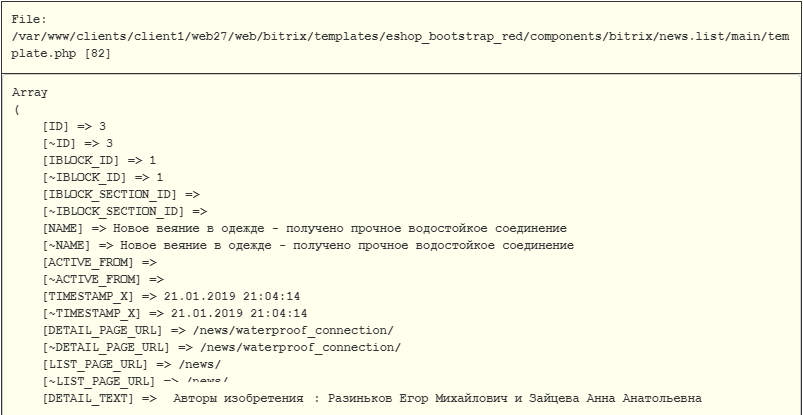Click the [~IBLOCK_ID] => 1 entry

click(x=103, y=177)
